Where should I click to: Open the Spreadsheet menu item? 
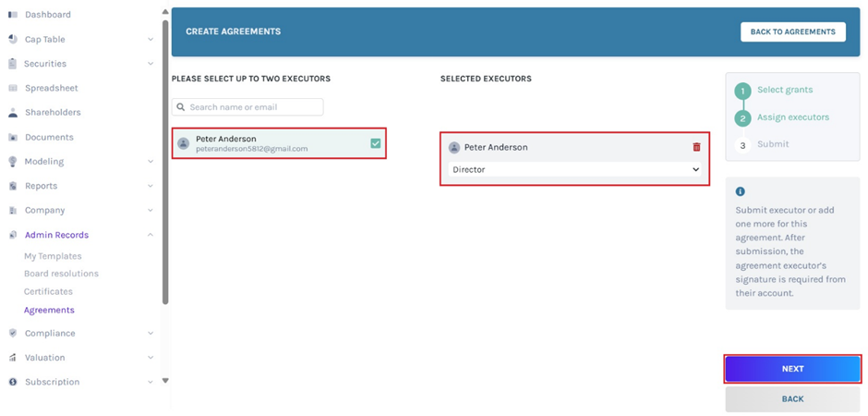pyautogui.click(x=52, y=88)
